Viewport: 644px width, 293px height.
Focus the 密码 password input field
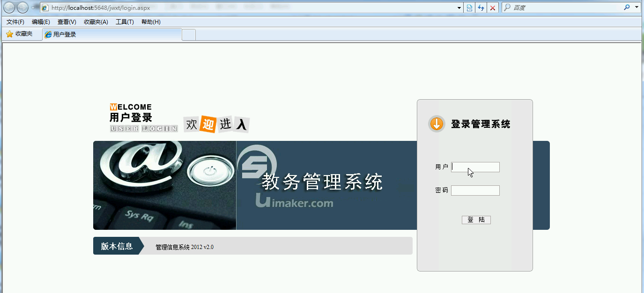tap(475, 190)
